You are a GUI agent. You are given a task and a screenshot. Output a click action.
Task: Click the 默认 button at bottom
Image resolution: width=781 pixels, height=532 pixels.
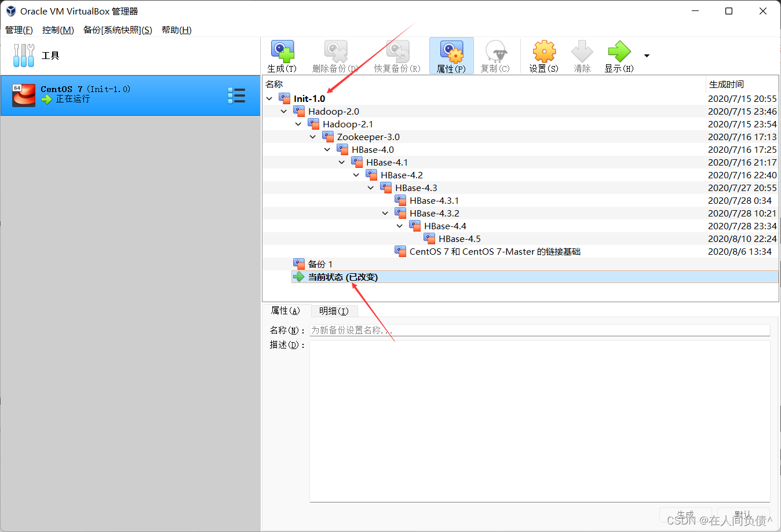pyautogui.click(x=743, y=514)
